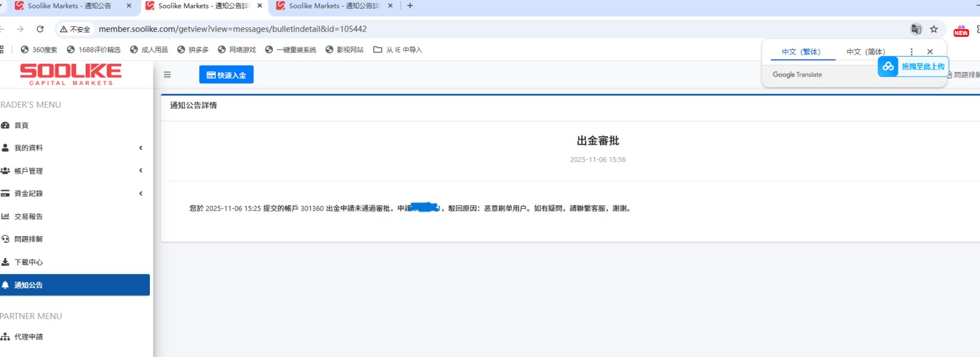980x357 pixels.
Task: Click the 快速入金 quick deposit button
Action: [226, 75]
